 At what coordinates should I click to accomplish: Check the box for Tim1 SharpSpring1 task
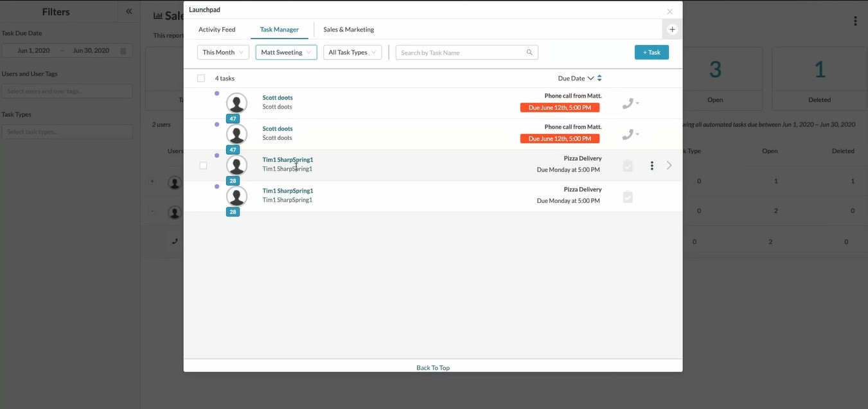(203, 166)
